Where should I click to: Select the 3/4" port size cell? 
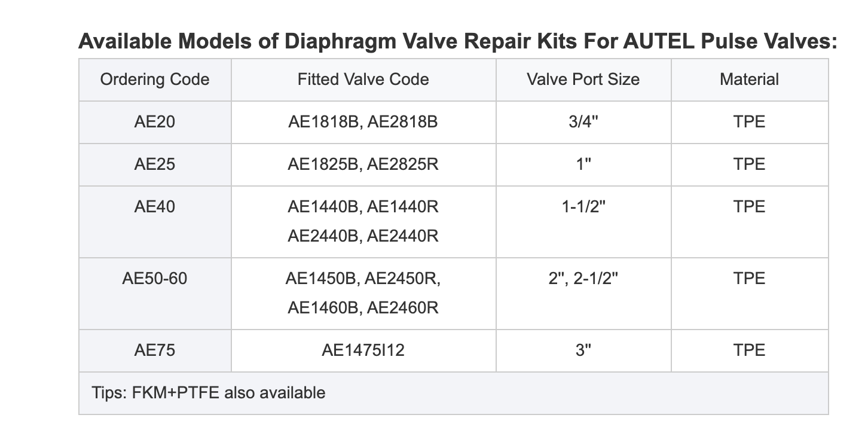click(x=583, y=122)
